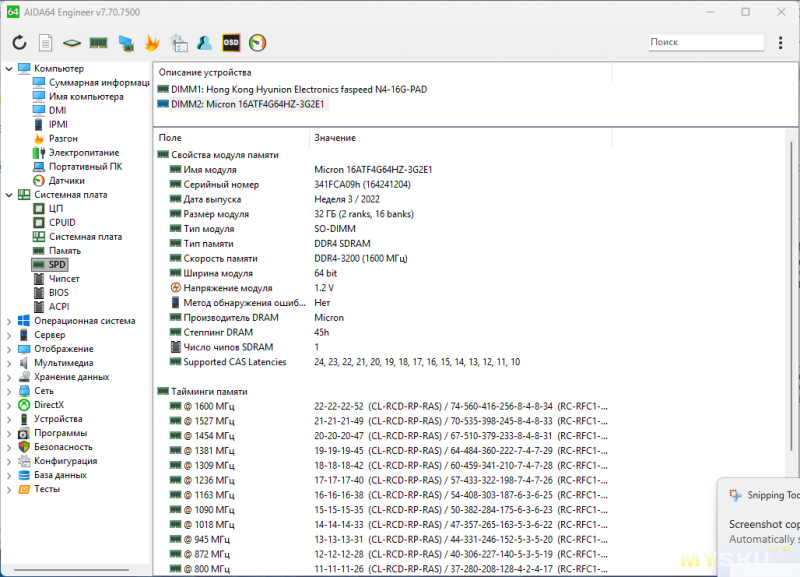Click the flame stability test icon
This screenshot has width=800, height=577.
click(x=152, y=43)
